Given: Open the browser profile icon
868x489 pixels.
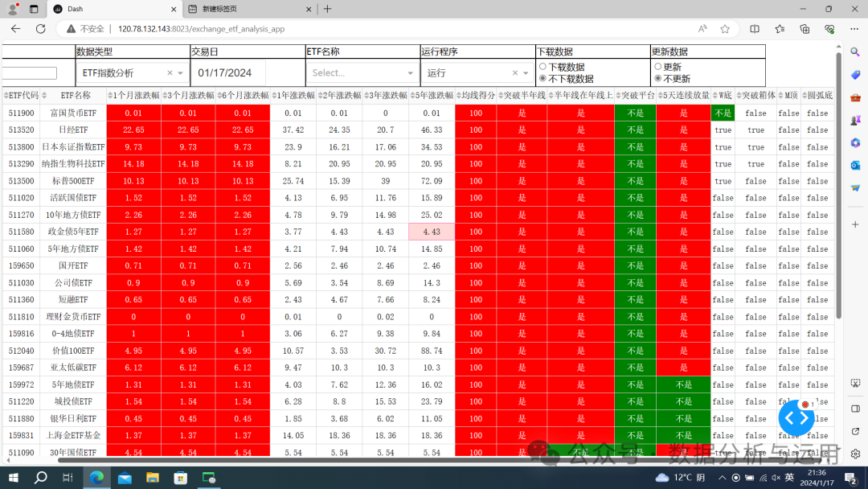Looking at the screenshot, I should [13, 9].
